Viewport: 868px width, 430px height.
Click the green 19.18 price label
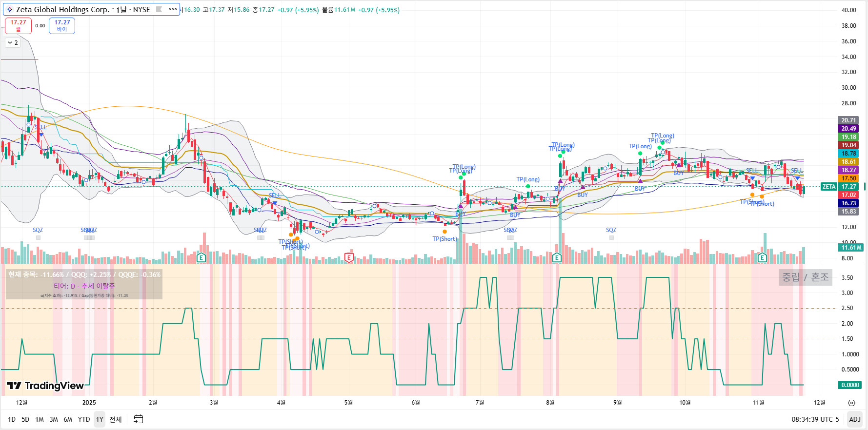(x=848, y=137)
